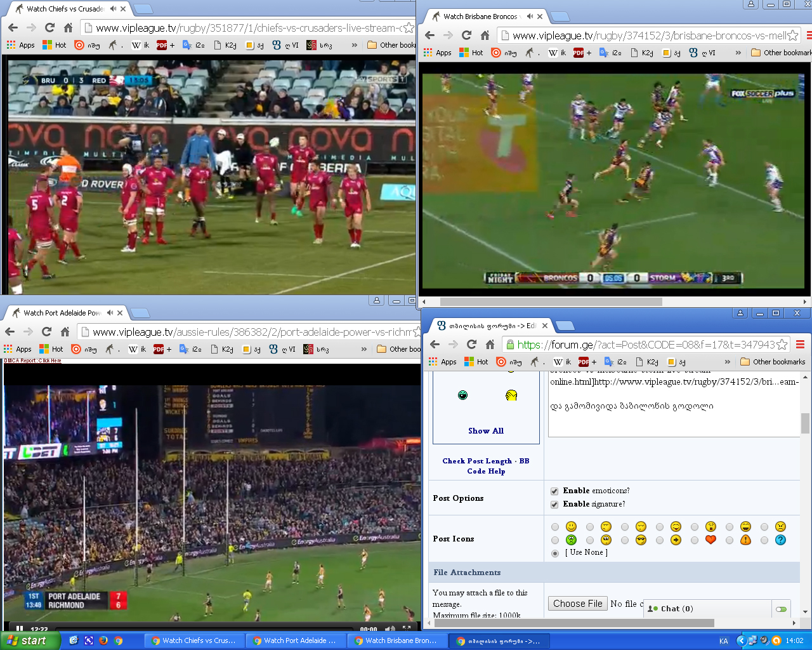The width and height of the screenshot is (812, 650).
Task: Reload the Chiefs vs Crusaders stream page
Action: 49,28
